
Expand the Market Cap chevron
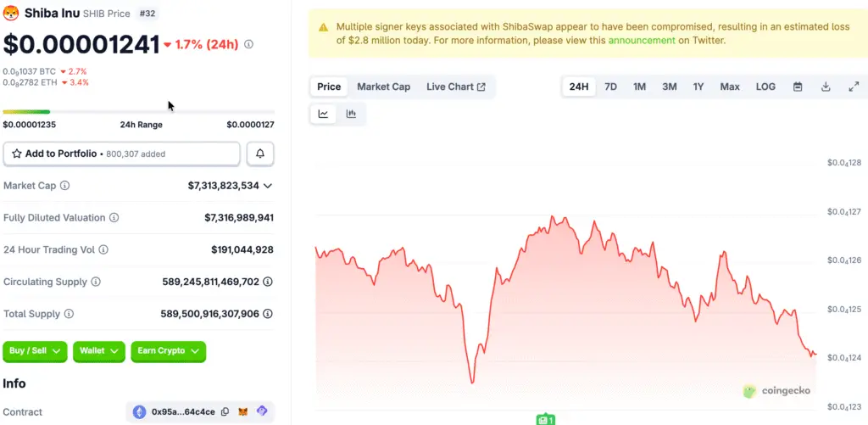268,185
